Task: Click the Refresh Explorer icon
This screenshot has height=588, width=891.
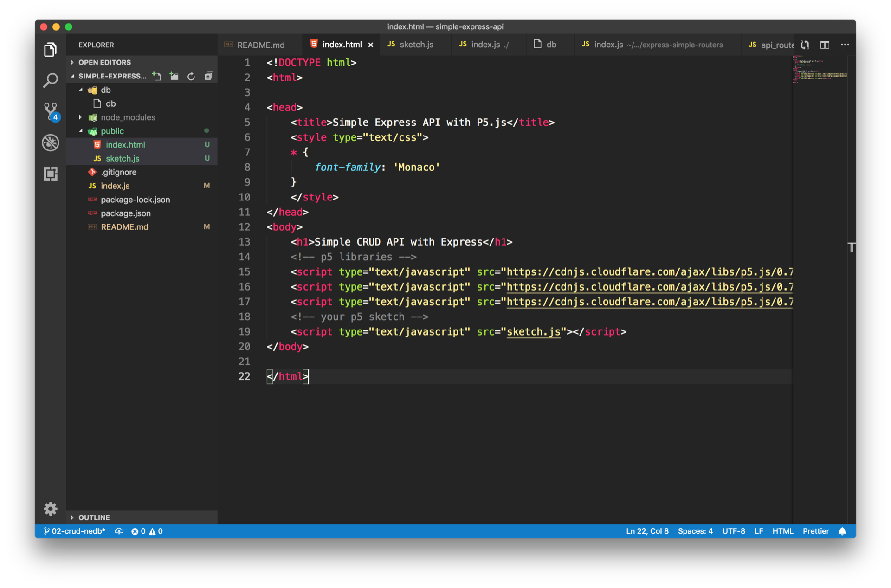Action: click(191, 76)
